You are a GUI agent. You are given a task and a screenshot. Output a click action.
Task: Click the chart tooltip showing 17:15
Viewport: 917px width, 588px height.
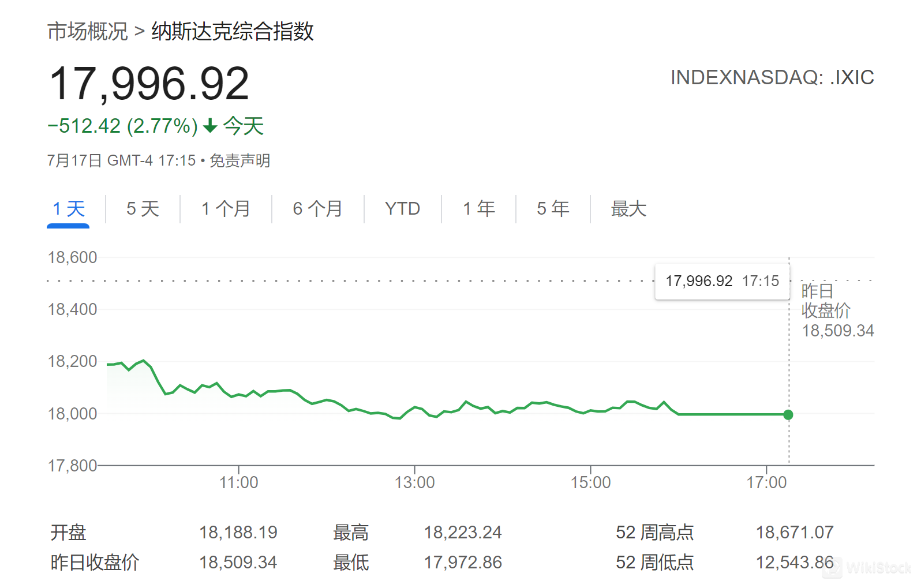[x=722, y=282]
